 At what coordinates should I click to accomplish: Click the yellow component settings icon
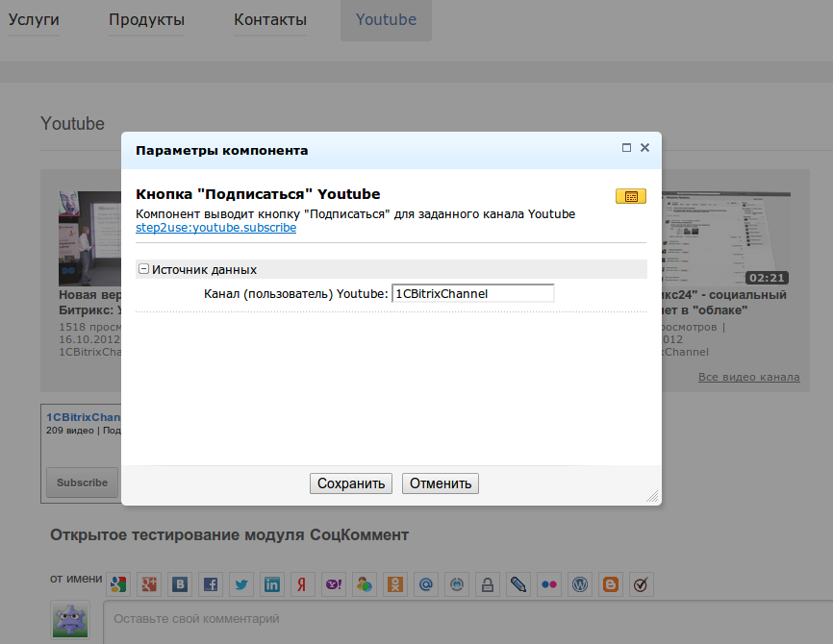630,196
